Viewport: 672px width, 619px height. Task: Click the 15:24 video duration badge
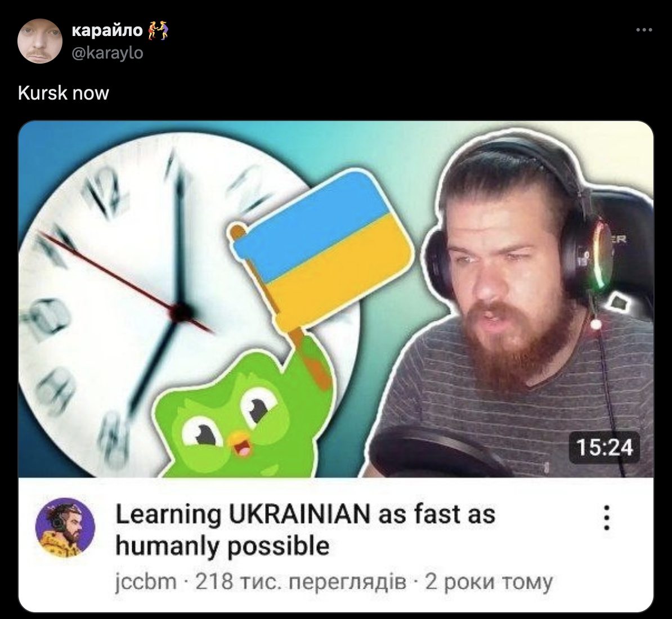tap(604, 448)
